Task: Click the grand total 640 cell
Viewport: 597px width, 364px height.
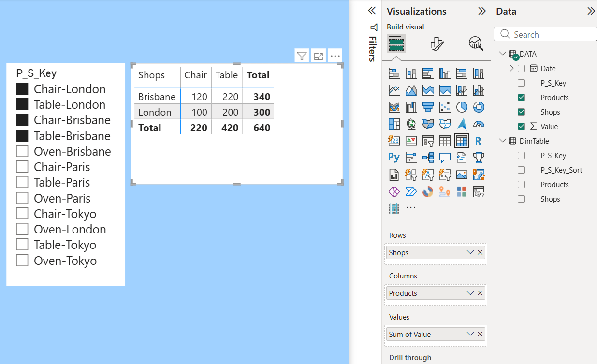Action: 262,128
